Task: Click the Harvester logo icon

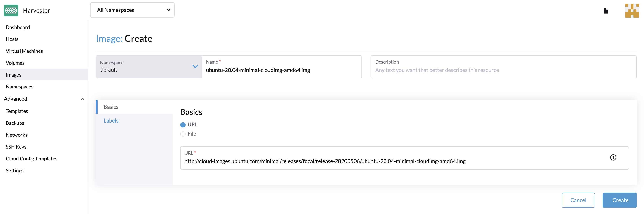Action: (11, 11)
